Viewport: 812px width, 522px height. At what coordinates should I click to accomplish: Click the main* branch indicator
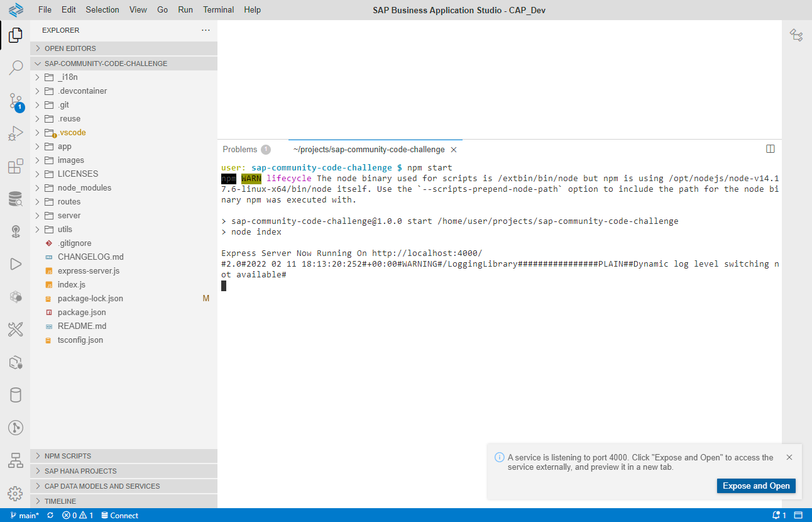tap(25, 515)
